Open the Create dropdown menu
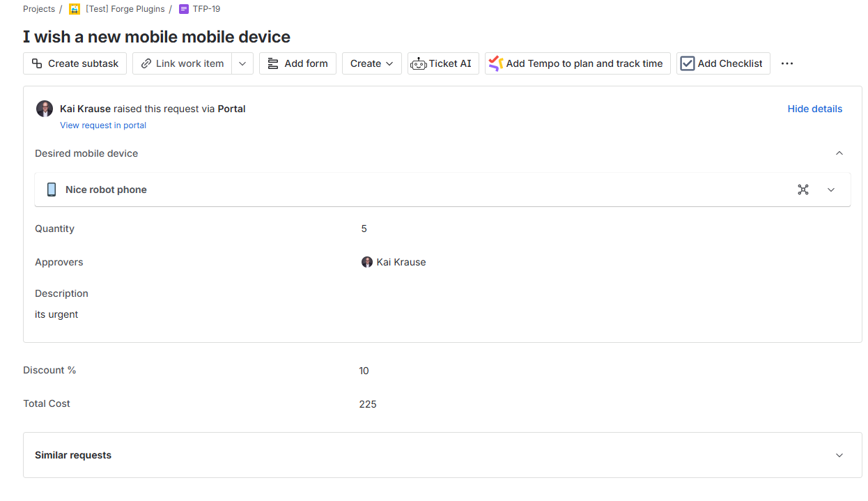The image size is (868, 501). click(372, 63)
